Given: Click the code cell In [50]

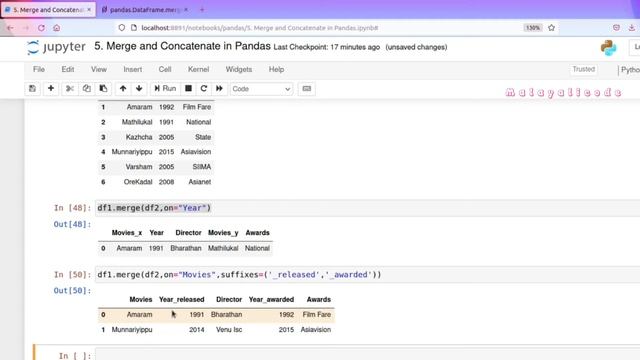Looking at the screenshot, I should [367, 275].
